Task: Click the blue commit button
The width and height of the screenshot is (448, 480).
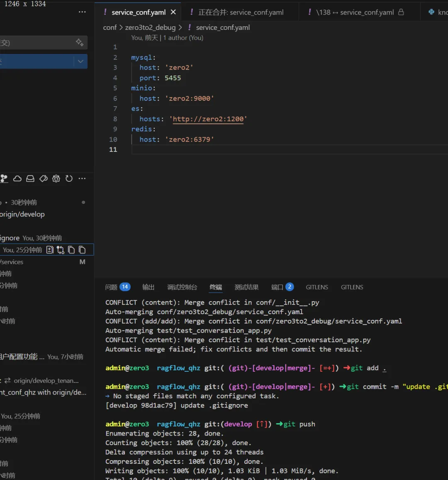Action: click(x=37, y=61)
